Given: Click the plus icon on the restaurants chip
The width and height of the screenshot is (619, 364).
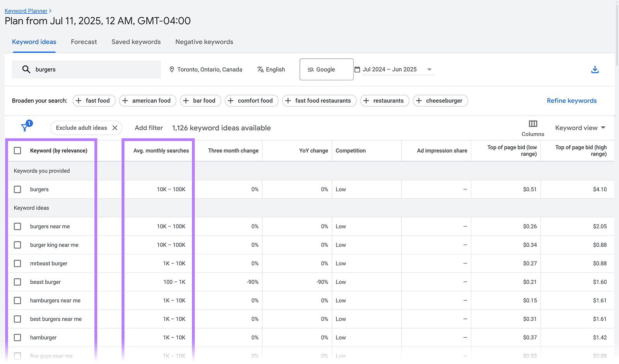Looking at the screenshot, I should [x=366, y=100].
